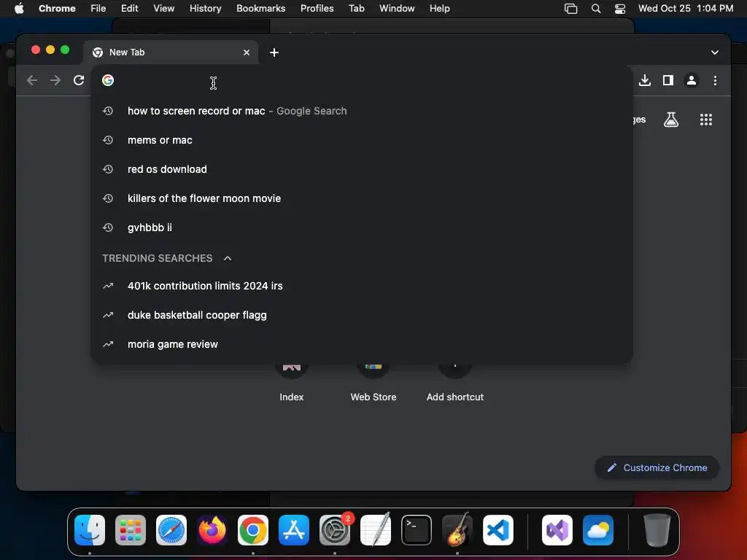Open the Chrome menu in the menu bar

pos(57,9)
